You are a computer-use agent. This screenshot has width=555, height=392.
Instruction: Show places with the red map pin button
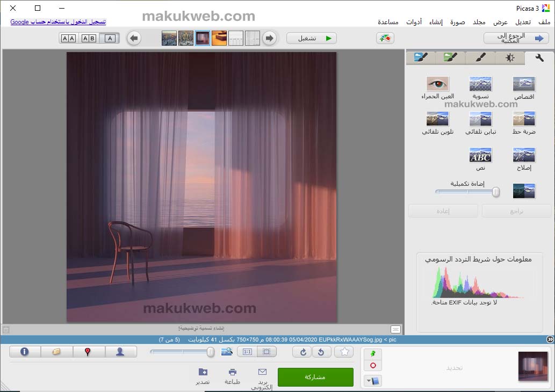click(88, 352)
